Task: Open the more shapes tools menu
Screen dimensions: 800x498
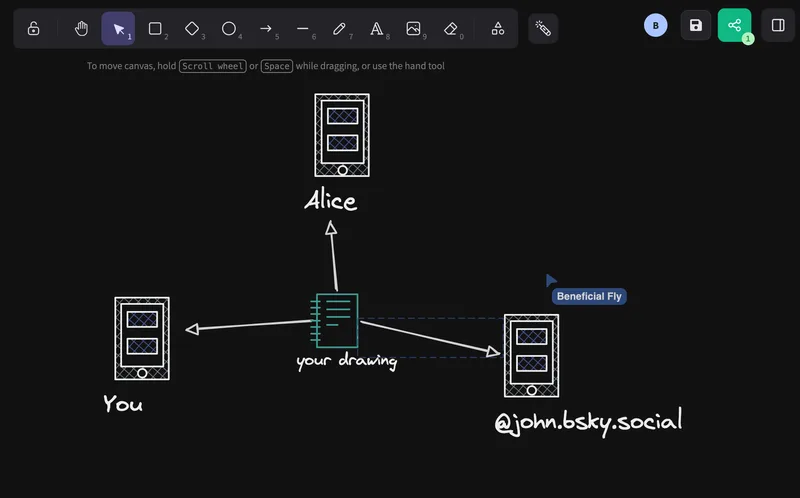Action: pos(498,29)
